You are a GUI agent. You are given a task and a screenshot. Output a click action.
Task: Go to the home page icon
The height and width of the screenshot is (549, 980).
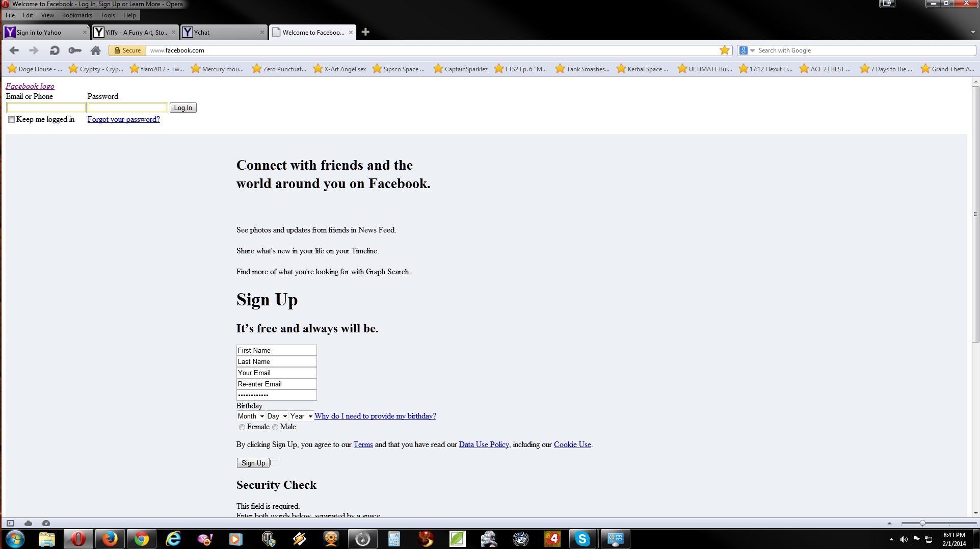click(95, 50)
